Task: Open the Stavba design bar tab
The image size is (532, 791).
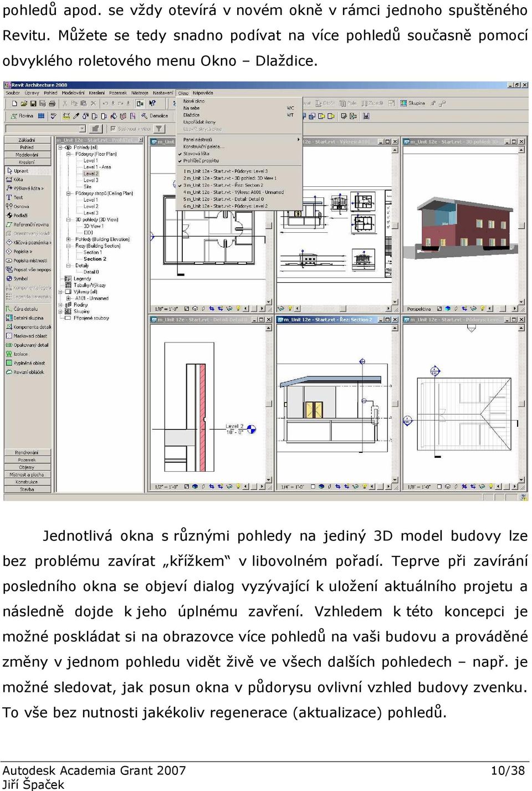Action: pos(27,489)
